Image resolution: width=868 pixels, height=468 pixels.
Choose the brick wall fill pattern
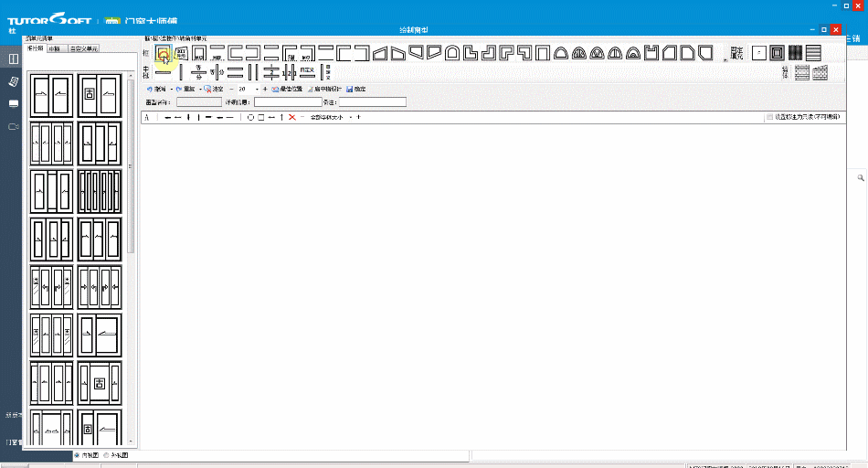click(x=802, y=72)
